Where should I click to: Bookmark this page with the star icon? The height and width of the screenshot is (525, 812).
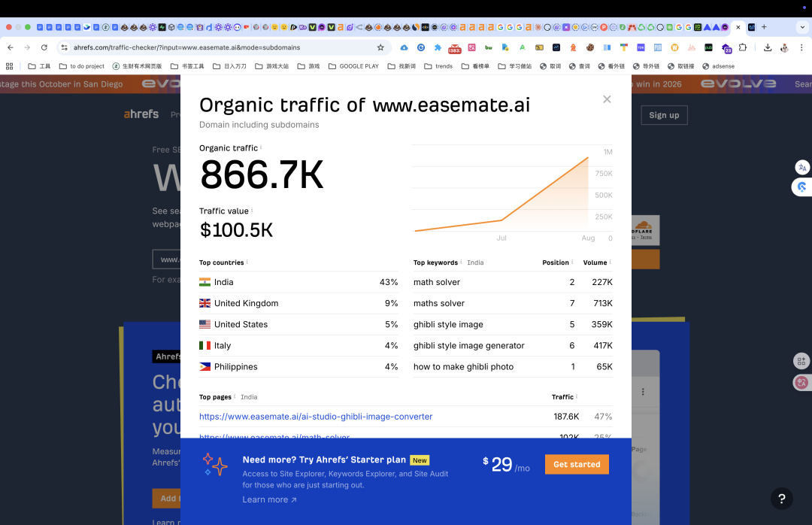tap(380, 47)
